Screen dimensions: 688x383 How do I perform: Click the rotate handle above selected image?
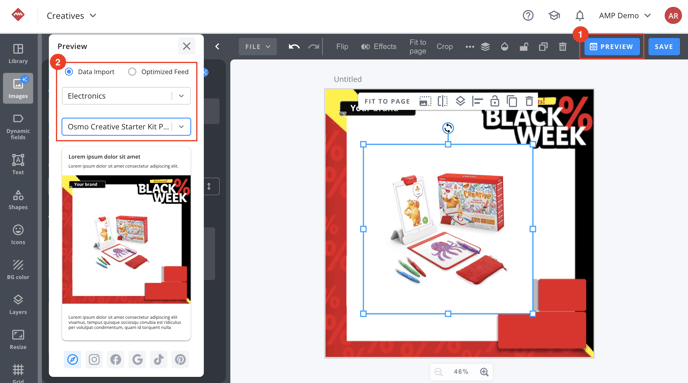[x=448, y=128]
